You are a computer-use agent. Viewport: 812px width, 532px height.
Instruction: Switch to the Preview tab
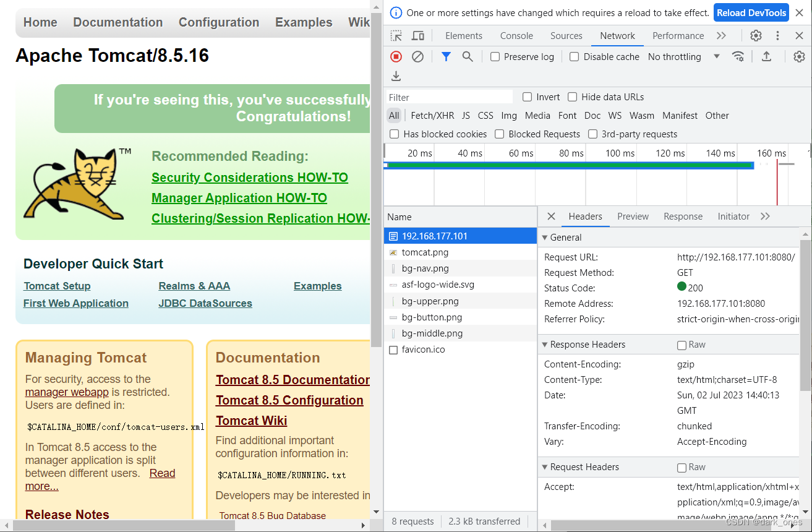pos(633,217)
